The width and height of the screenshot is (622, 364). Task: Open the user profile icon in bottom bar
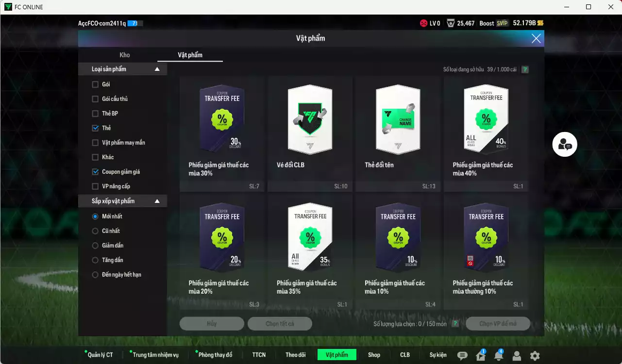tap(517, 356)
